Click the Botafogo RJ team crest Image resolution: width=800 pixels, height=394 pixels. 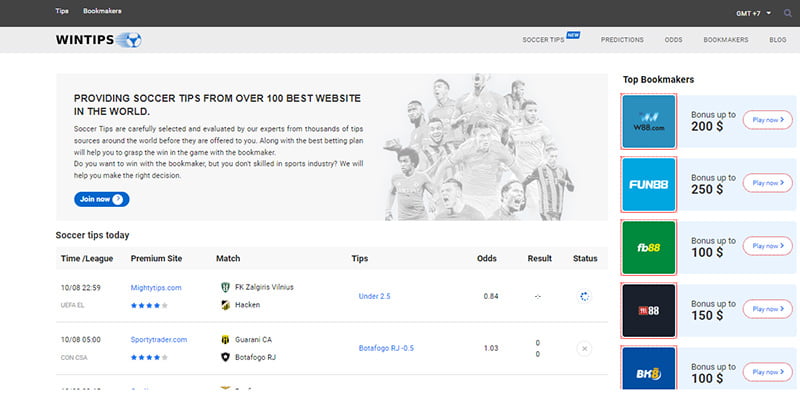pyautogui.click(x=226, y=357)
